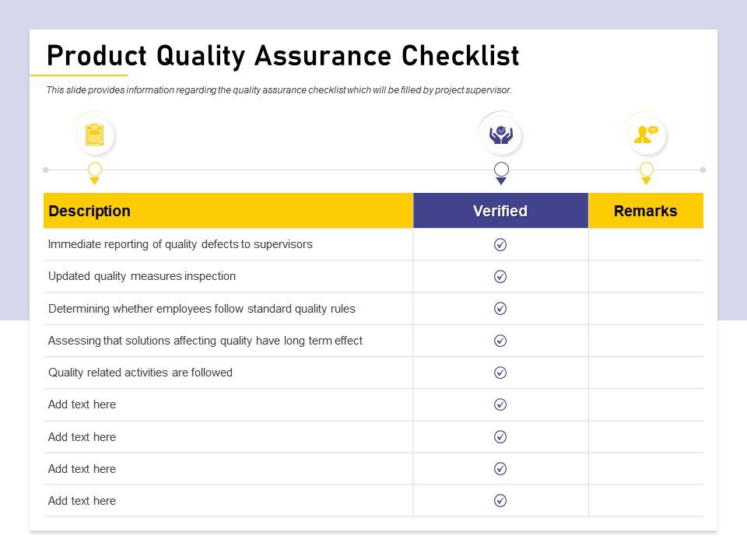Toggle verified check for long term effect row

click(x=500, y=341)
